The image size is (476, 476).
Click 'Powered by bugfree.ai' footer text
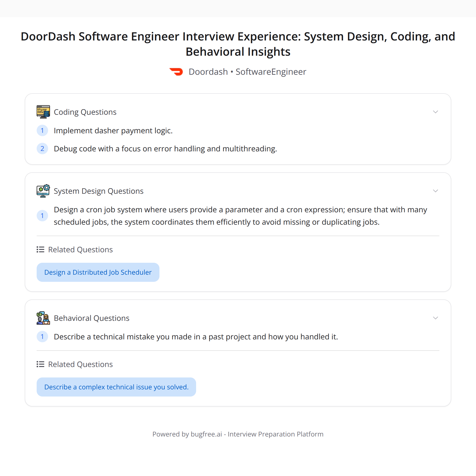(238, 434)
